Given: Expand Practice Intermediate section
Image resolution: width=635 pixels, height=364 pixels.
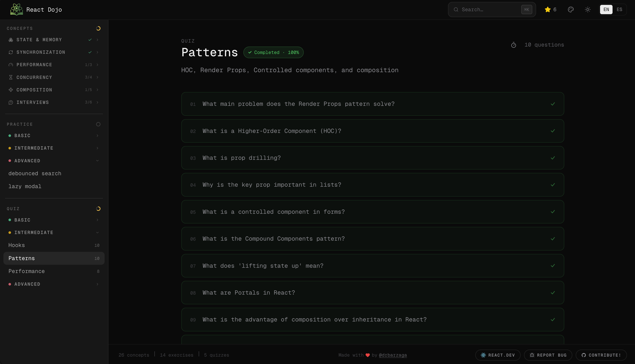Looking at the screenshot, I should [54, 148].
